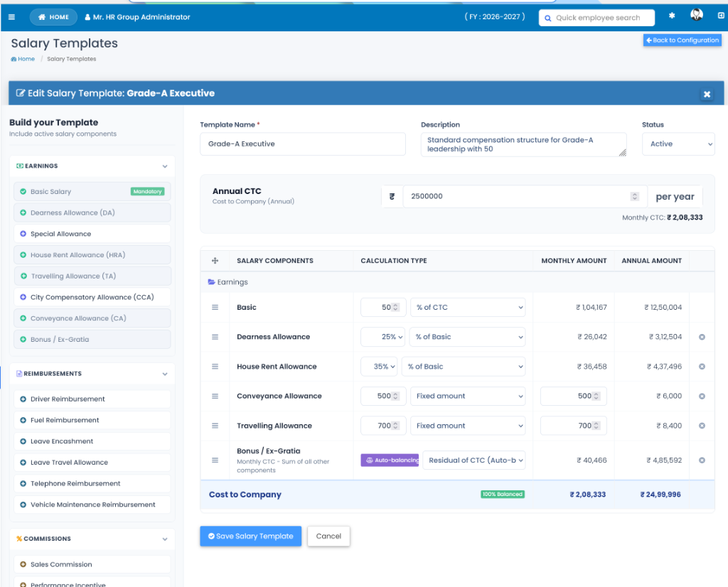Click Save Salary Template
The image size is (728, 587).
[251, 536]
